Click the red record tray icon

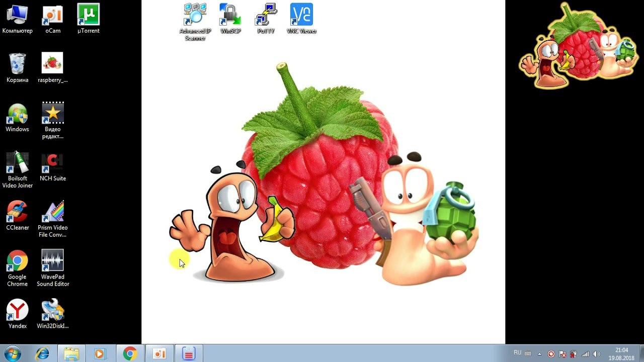551,354
